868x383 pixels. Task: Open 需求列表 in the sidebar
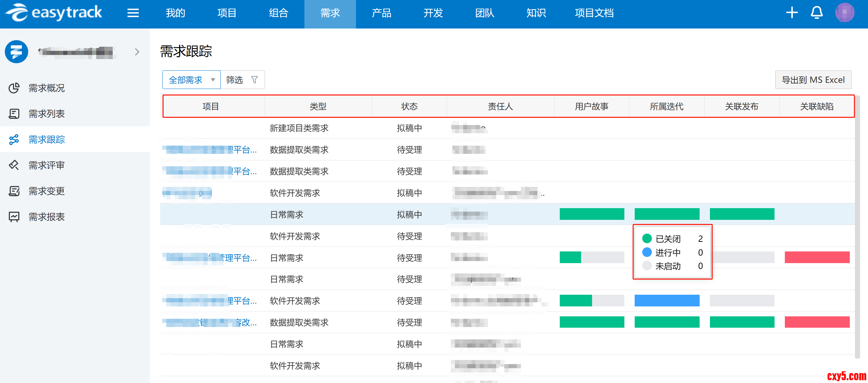46,114
